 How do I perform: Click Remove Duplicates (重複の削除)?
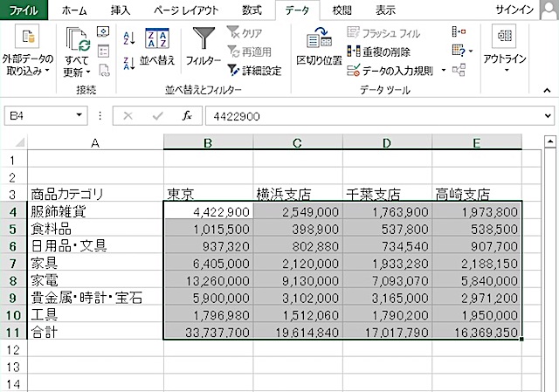[x=378, y=52]
